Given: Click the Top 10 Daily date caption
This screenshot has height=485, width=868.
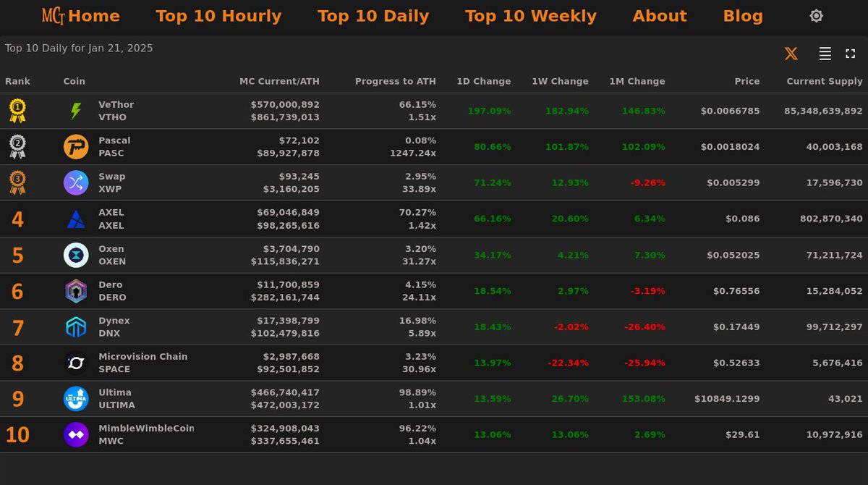Looking at the screenshot, I should [79, 48].
